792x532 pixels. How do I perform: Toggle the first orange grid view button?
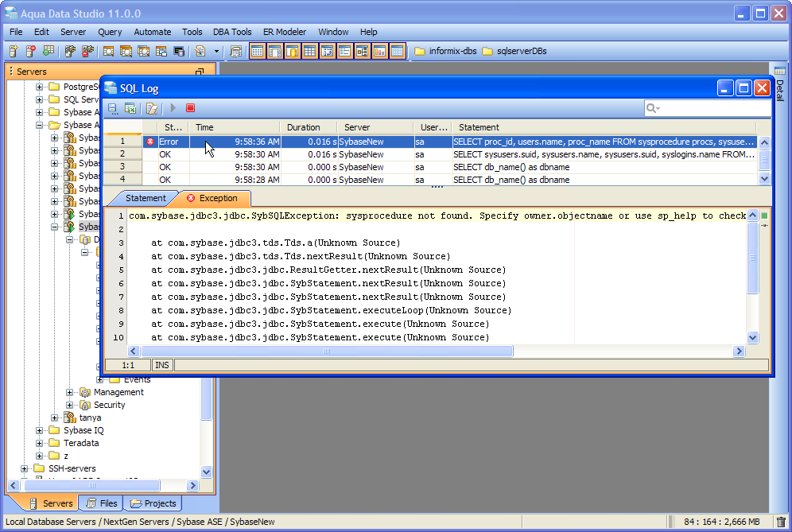[257, 51]
